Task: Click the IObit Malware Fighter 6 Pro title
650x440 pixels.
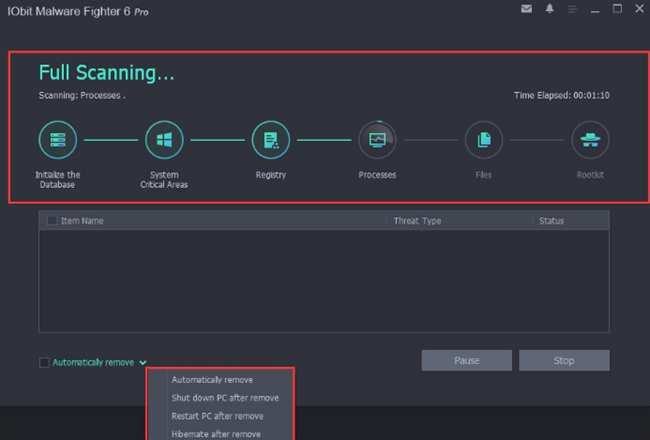Action: [78, 11]
